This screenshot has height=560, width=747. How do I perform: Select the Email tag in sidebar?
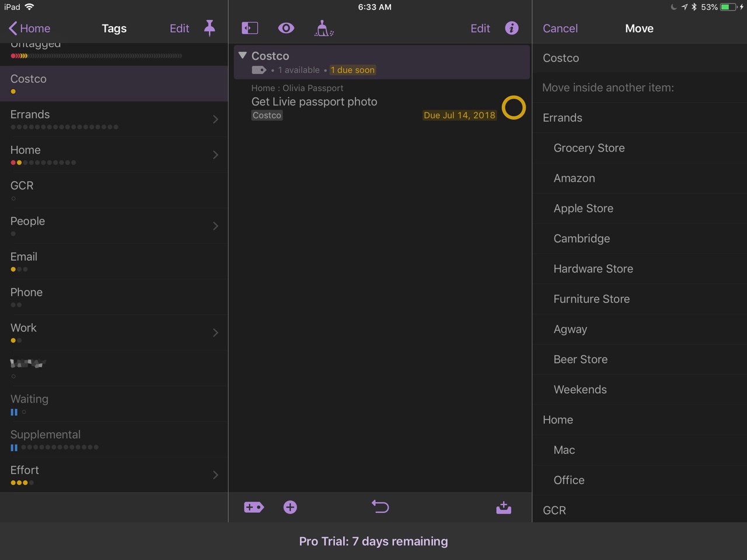coord(114,261)
